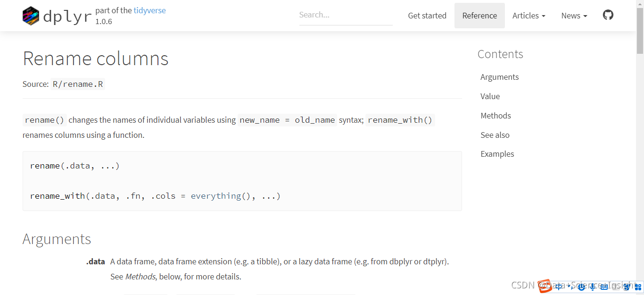Screen dimensions: 644x295
Task: Jump to Arguments in Contents
Action: click(499, 77)
